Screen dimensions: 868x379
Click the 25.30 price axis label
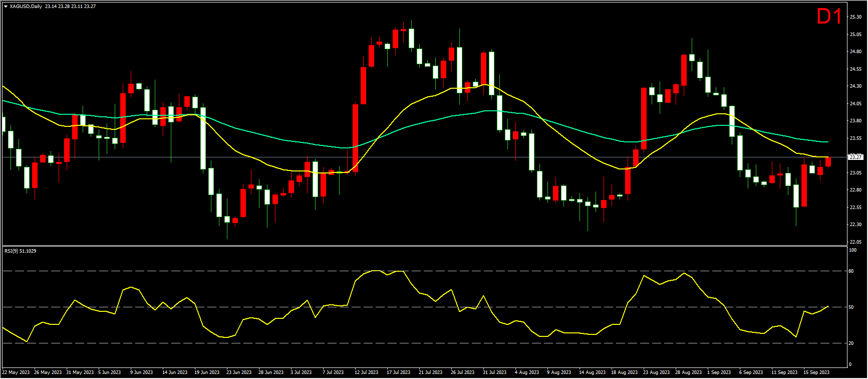pyautogui.click(x=855, y=17)
